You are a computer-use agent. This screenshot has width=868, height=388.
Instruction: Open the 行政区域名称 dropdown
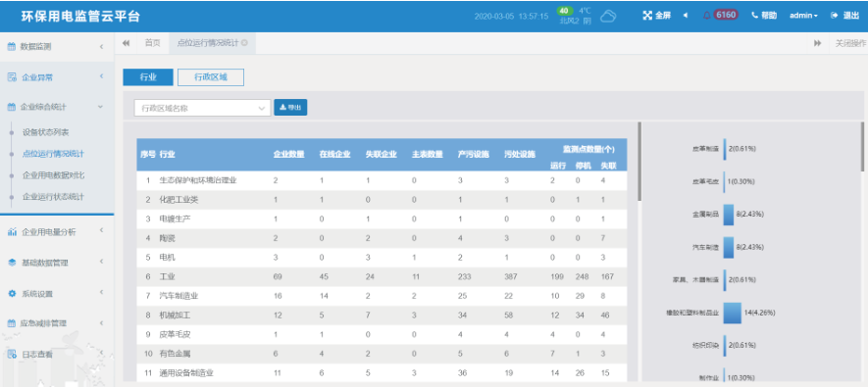[x=203, y=108]
